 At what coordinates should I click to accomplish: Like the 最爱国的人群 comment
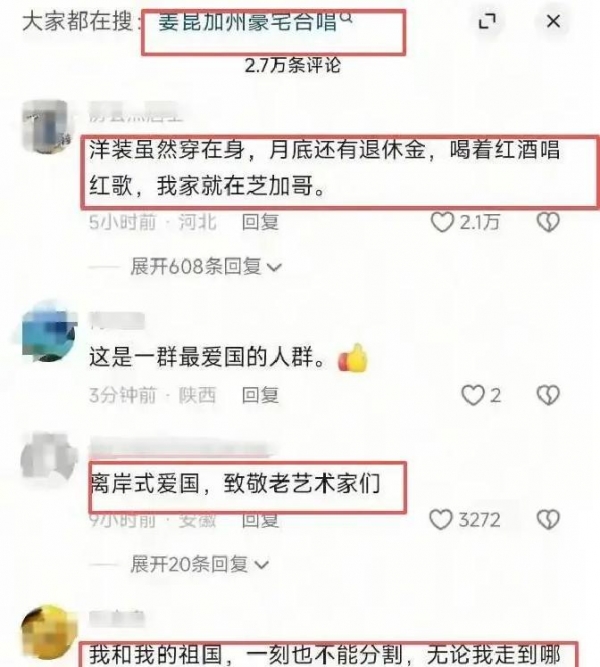tap(473, 395)
